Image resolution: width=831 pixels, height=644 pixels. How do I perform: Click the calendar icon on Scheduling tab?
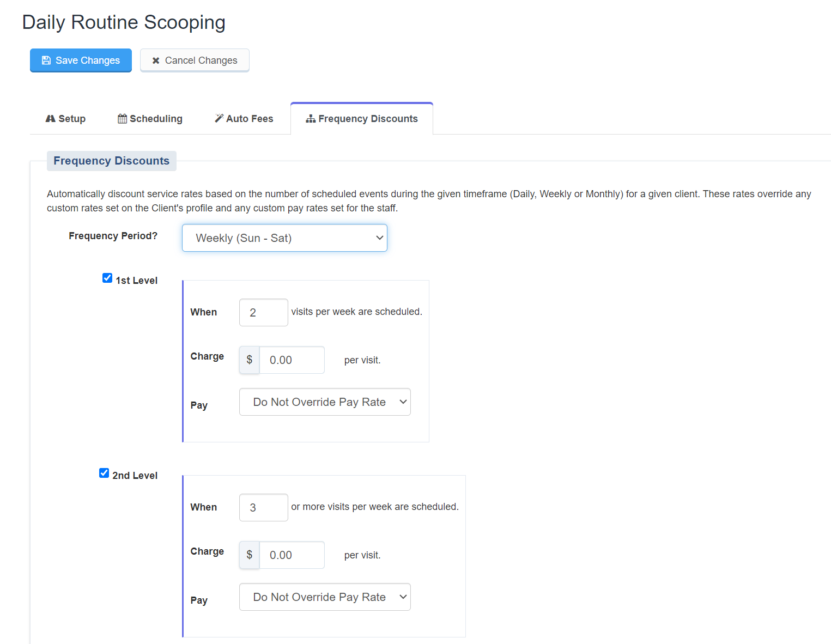(x=122, y=118)
